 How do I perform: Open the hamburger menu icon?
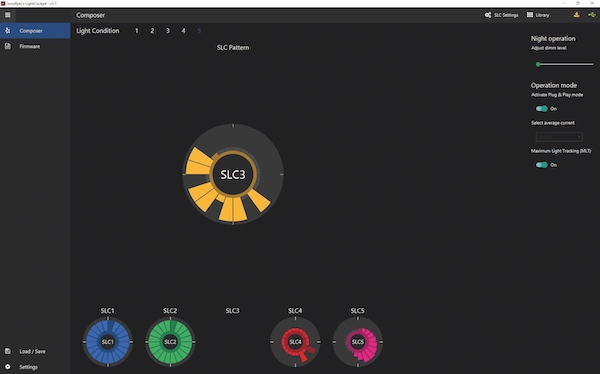pyautogui.click(x=7, y=15)
